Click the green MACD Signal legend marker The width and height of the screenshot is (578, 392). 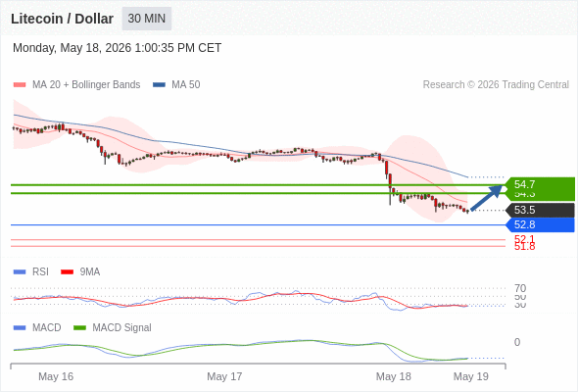[79, 328]
